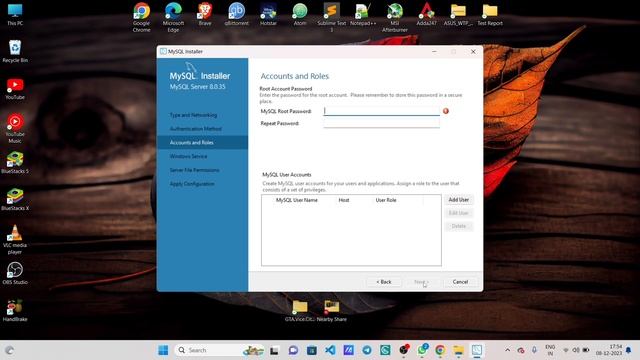
Task: Click Next in MySQL Installer
Action: (422, 282)
